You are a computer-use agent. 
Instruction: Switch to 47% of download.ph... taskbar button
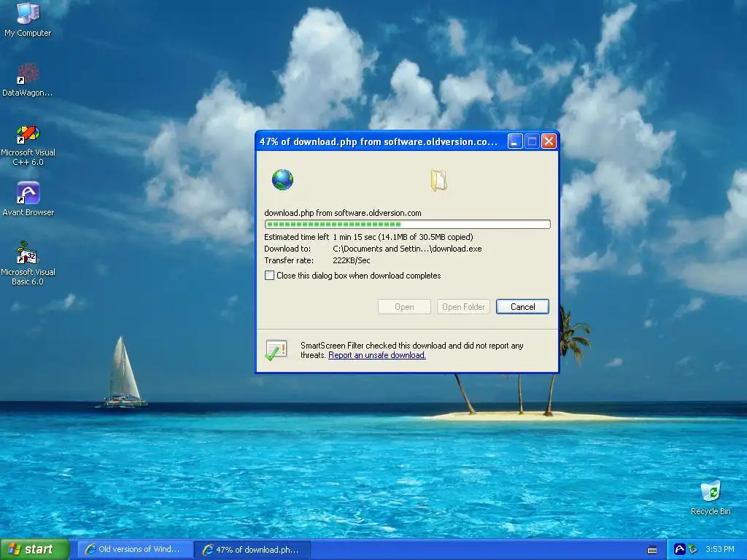[253, 550]
